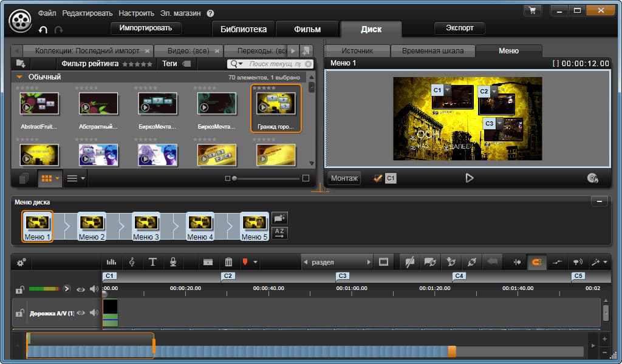The height and width of the screenshot is (364, 622).
Task: Open the title creator (T) tool
Action: [x=152, y=262]
